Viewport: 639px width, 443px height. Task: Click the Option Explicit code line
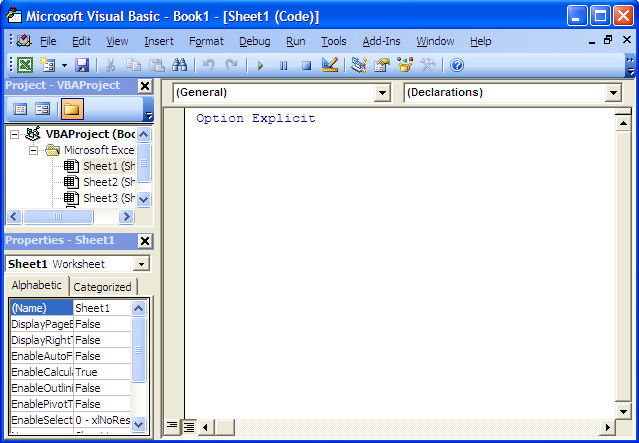pos(256,119)
